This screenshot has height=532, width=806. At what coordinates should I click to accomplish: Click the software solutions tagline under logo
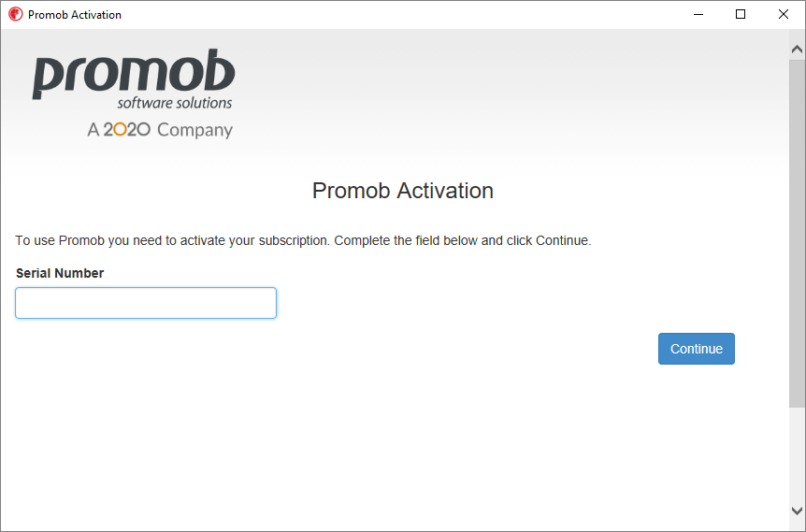(175, 103)
